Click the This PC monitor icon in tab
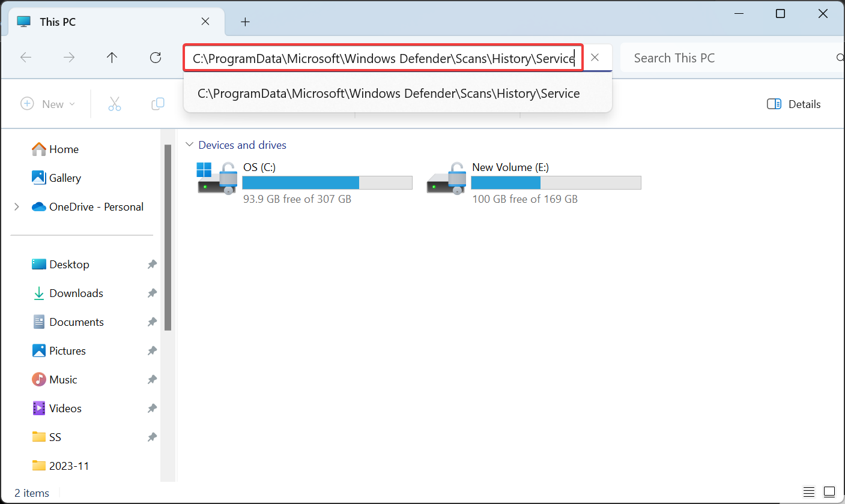Viewport: 845px width, 504px height. click(x=24, y=22)
